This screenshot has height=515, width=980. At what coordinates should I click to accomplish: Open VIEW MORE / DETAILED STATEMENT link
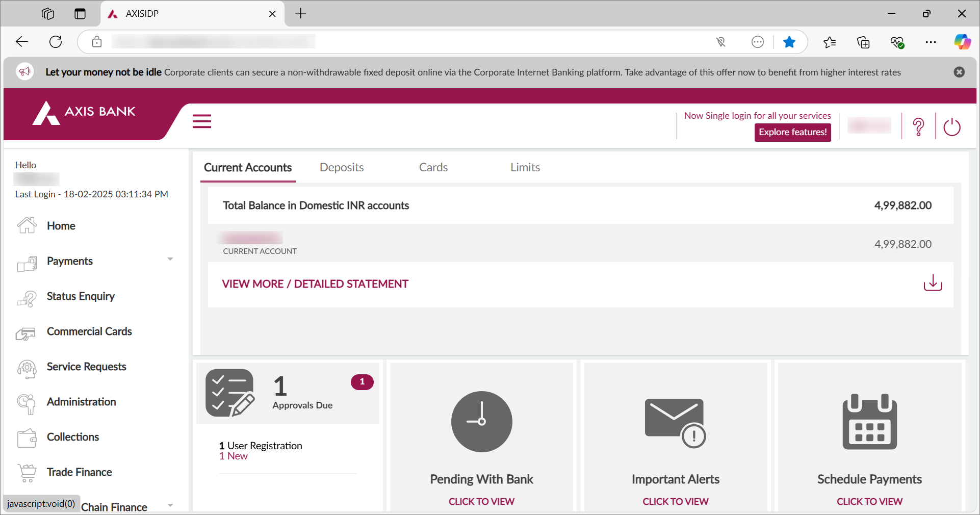[315, 284]
